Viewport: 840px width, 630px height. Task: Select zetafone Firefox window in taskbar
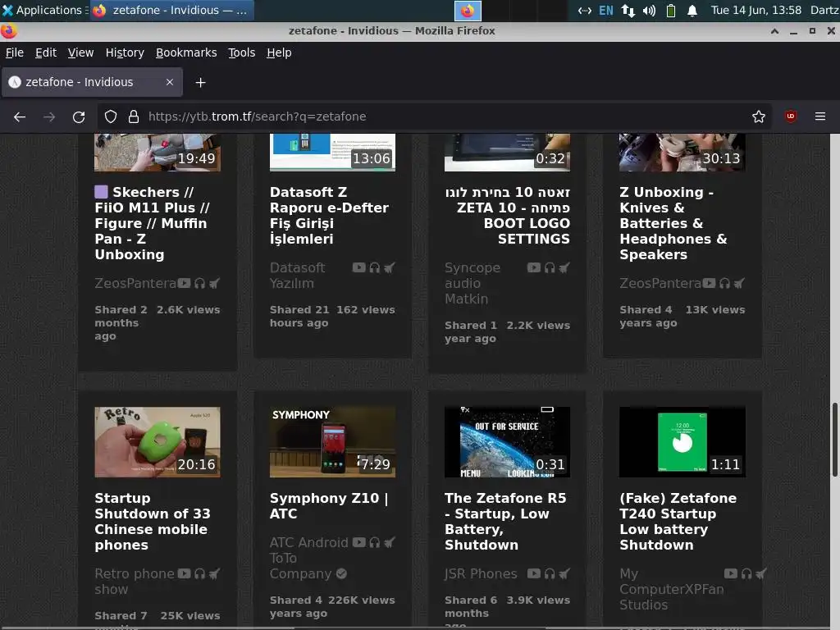coord(172,10)
